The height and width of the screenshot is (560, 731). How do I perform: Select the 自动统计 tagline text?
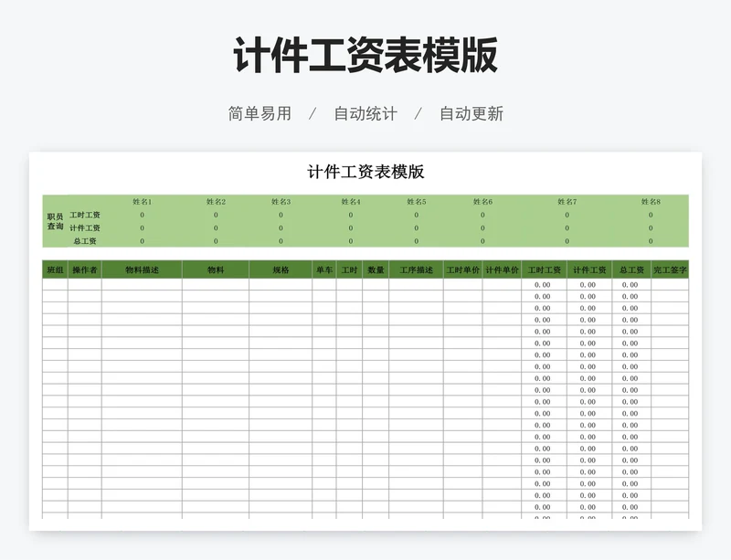[x=365, y=114]
